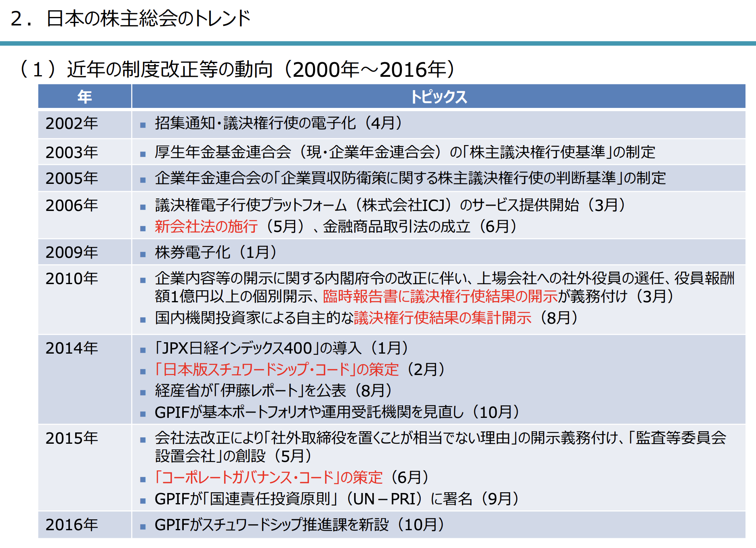Select the 2010年 year cell
756x548 pixels.
pyautogui.click(x=85, y=299)
